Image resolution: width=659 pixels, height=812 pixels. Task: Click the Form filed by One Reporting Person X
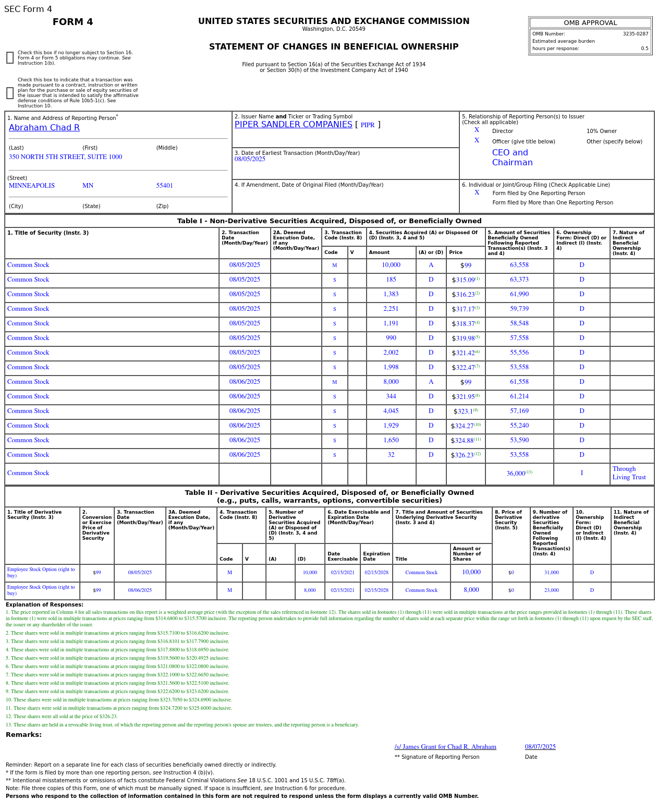477,193
